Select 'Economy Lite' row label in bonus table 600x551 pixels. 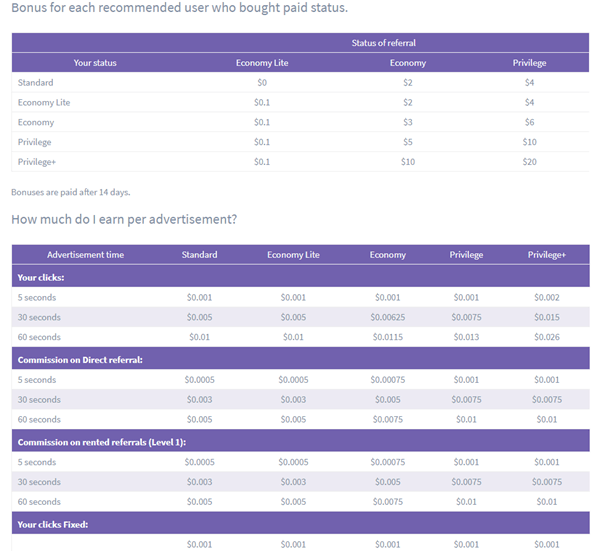(44, 103)
